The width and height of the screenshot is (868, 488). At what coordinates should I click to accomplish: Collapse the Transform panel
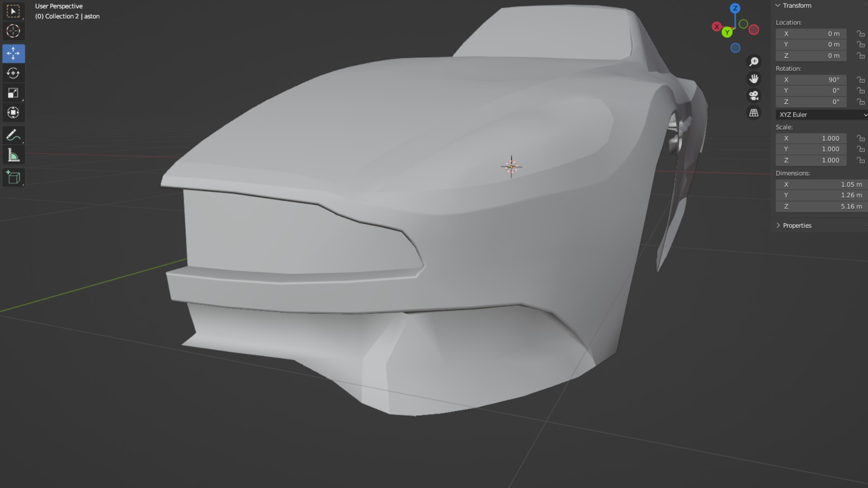point(778,5)
